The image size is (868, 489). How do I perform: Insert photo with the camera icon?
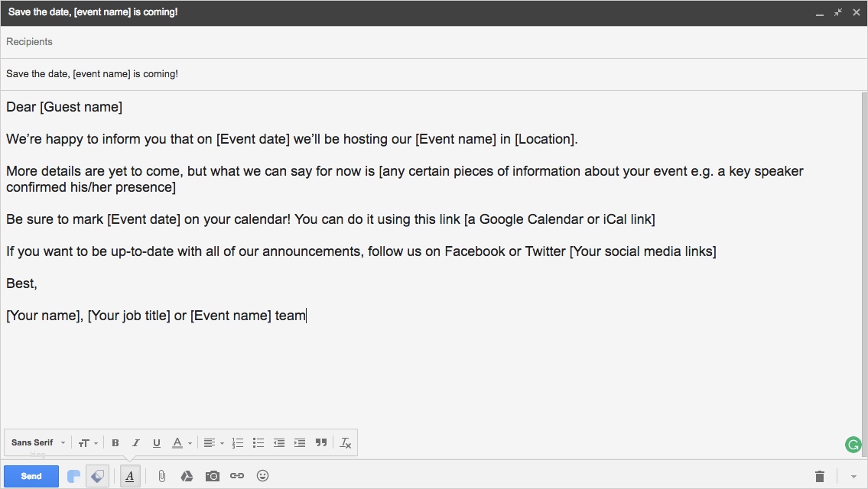point(212,476)
